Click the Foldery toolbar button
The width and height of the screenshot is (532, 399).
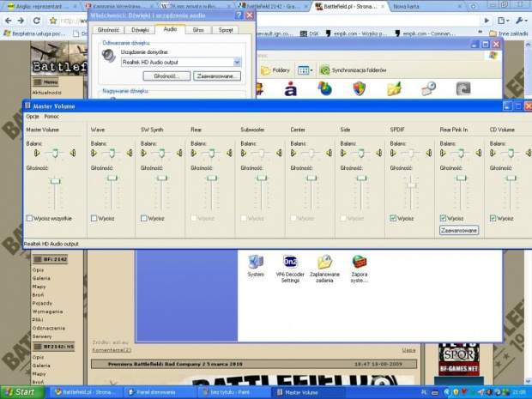[275, 70]
